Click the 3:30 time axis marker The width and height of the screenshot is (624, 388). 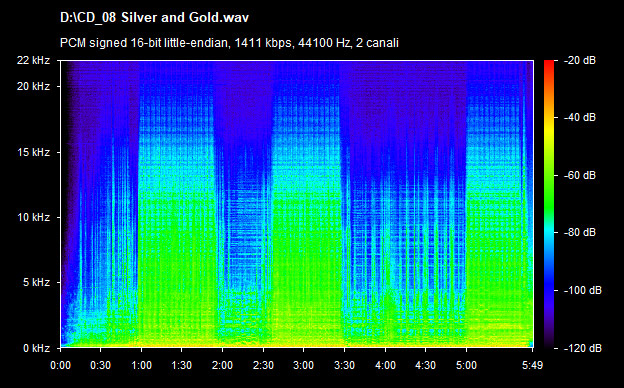point(344,365)
